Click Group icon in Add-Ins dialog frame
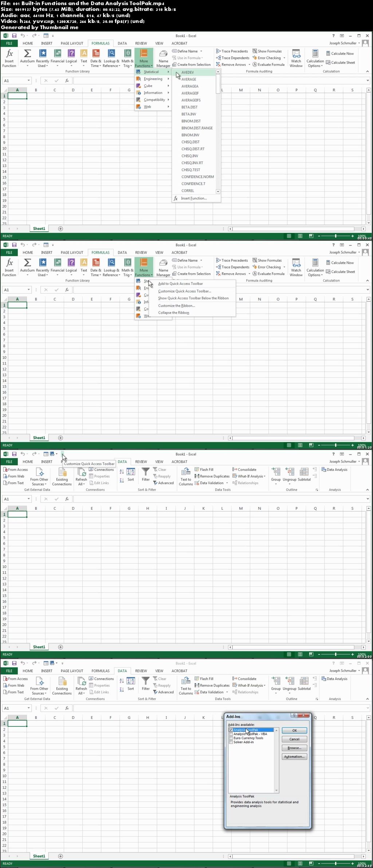 click(276, 681)
